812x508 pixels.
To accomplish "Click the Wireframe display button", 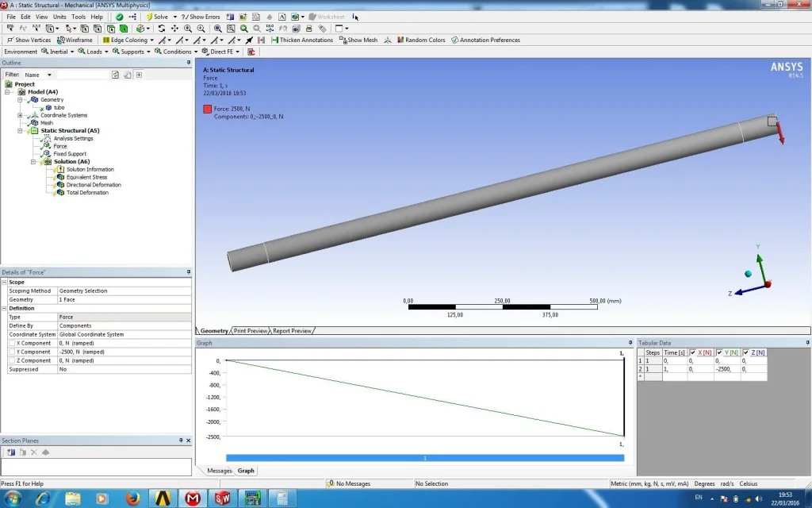I will pos(75,40).
